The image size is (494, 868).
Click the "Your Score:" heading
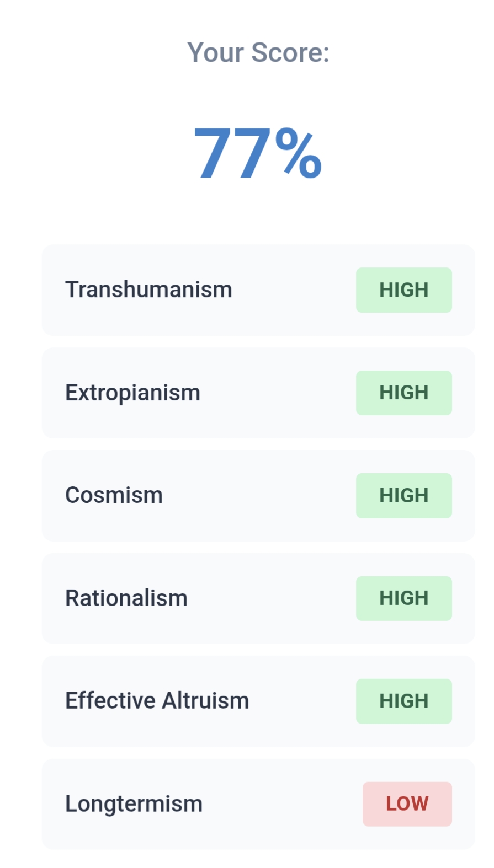258,53
